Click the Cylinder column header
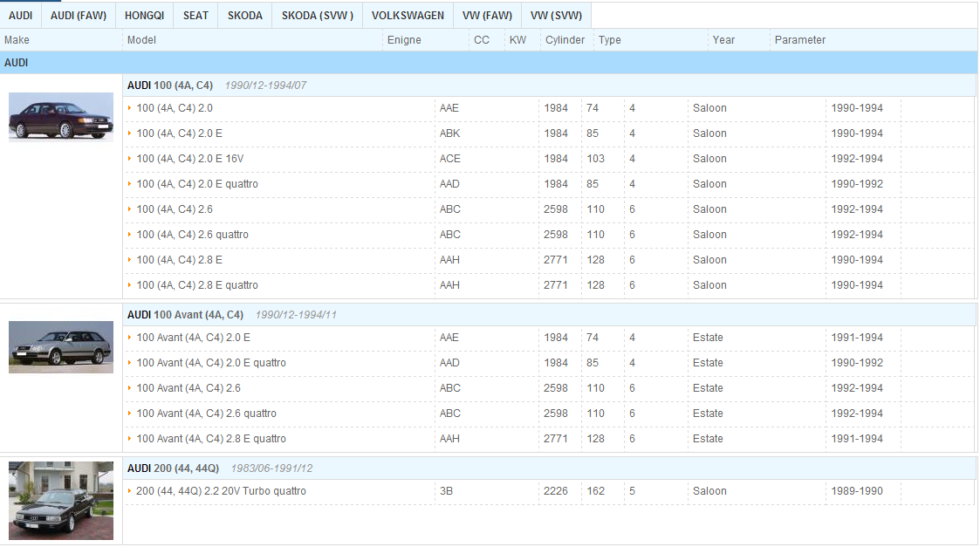Image resolution: width=980 pixels, height=547 pixels. 565,40
